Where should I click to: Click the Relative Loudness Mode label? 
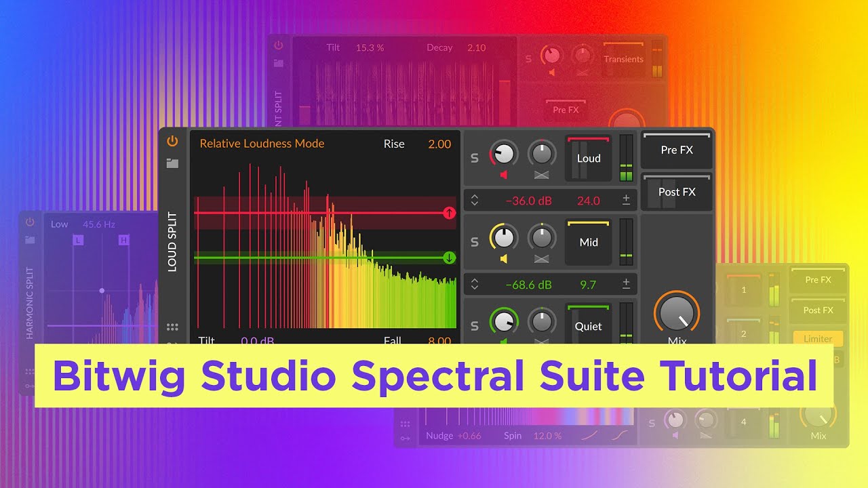tap(262, 143)
